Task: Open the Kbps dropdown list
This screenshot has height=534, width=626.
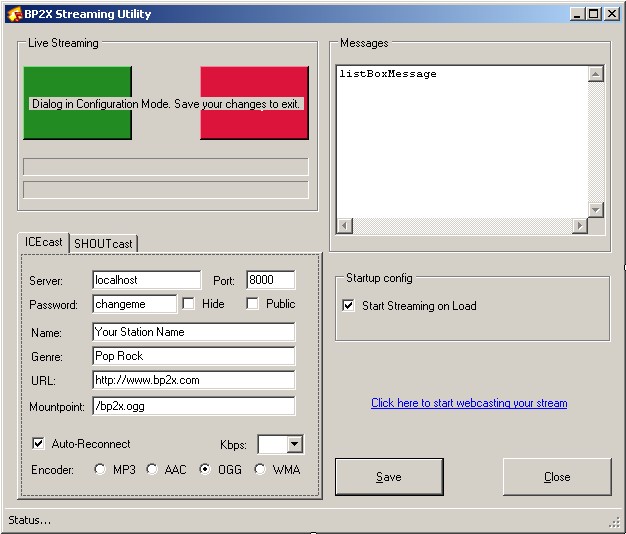Action: click(x=295, y=444)
